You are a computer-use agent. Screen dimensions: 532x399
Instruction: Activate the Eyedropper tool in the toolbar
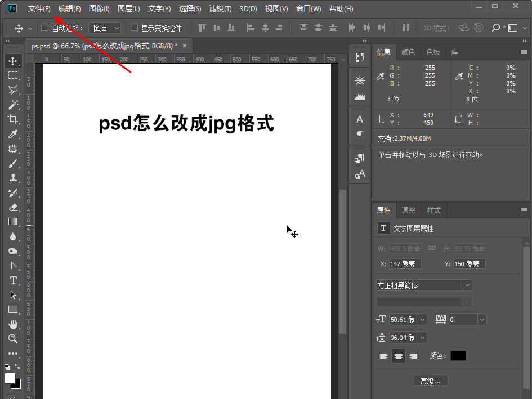point(13,134)
